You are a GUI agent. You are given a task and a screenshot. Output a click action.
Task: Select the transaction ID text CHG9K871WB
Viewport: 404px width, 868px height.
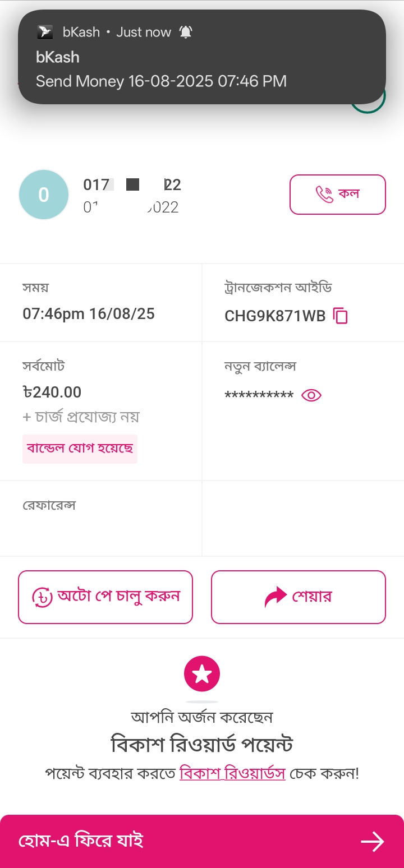275,316
